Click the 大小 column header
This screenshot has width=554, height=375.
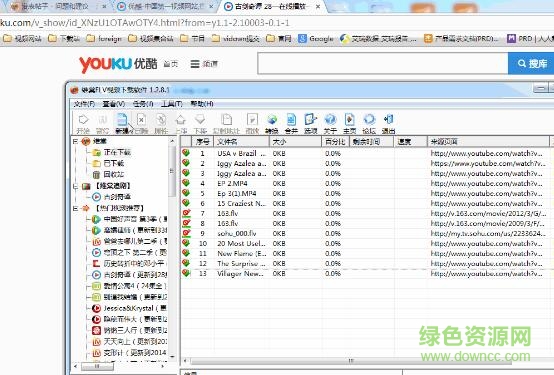click(295, 142)
